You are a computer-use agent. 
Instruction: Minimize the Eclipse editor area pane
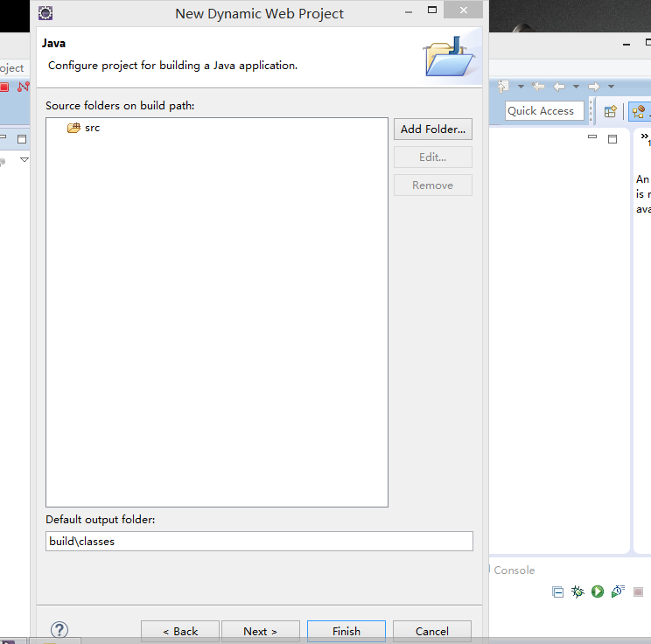tap(592, 136)
